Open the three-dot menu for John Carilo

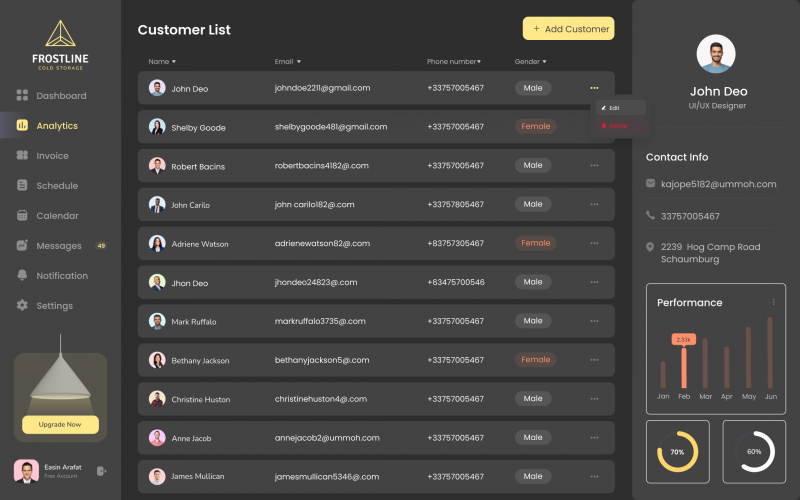(594, 204)
